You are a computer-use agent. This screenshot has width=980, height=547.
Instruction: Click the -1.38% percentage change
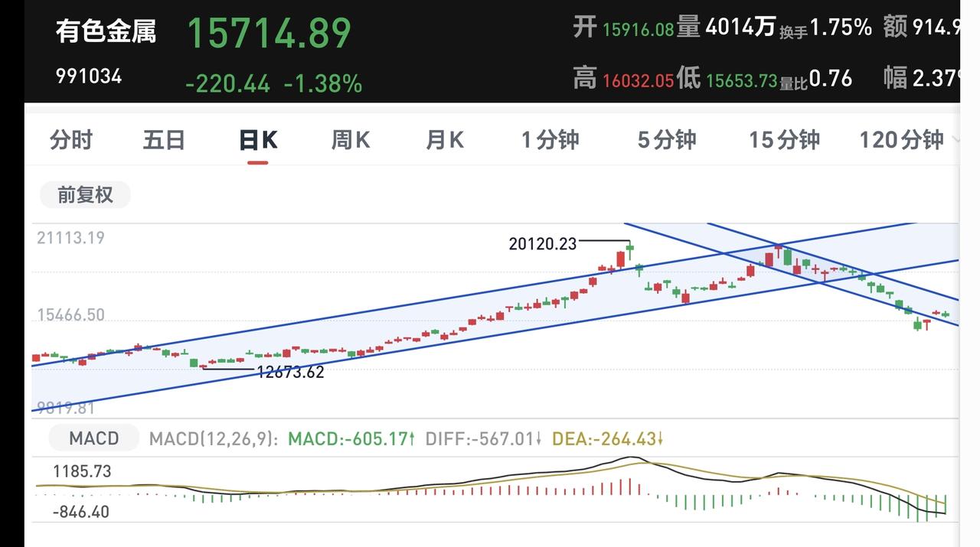323,83
